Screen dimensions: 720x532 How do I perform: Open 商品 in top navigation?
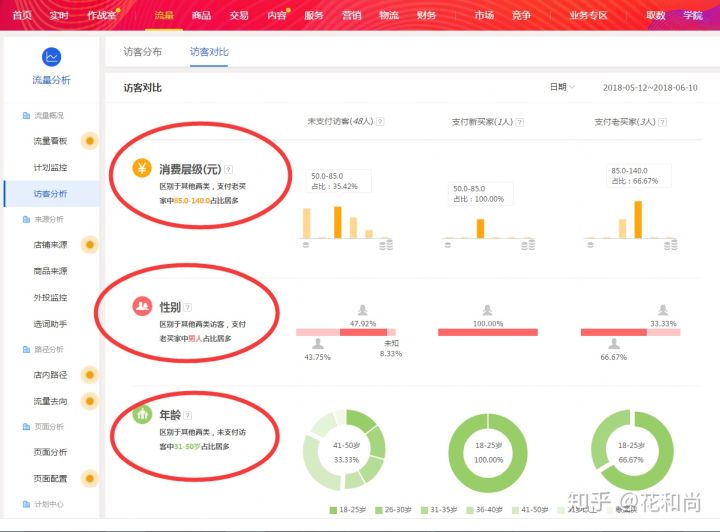coord(201,15)
